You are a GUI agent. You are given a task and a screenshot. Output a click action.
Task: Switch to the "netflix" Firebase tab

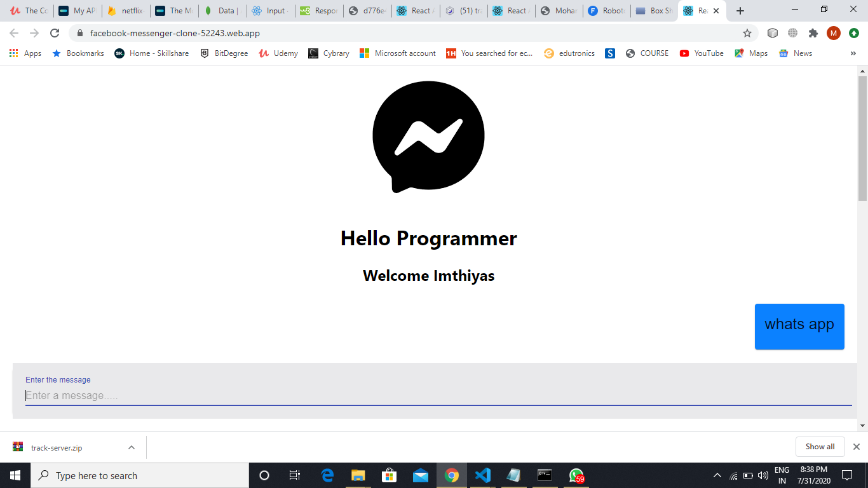(125, 11)
